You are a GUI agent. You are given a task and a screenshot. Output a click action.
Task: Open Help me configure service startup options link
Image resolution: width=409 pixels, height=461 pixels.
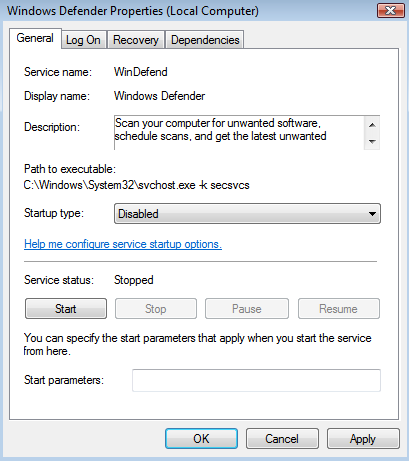123,244
